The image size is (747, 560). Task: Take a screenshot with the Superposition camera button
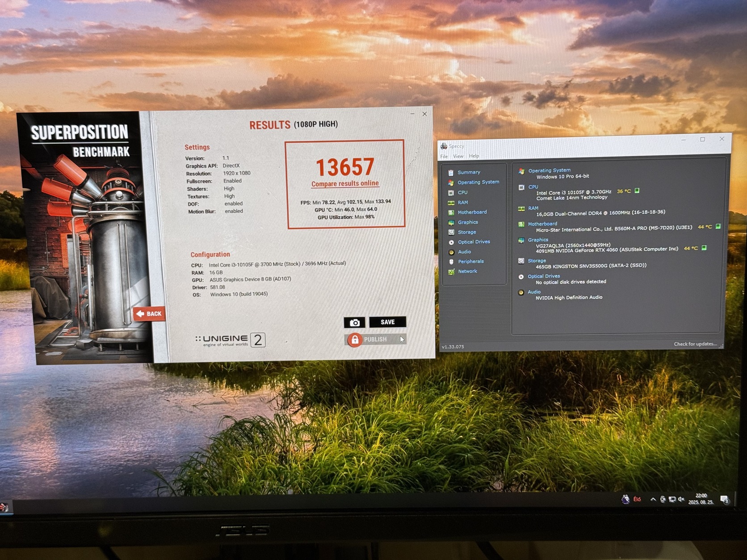pos(354,322)
